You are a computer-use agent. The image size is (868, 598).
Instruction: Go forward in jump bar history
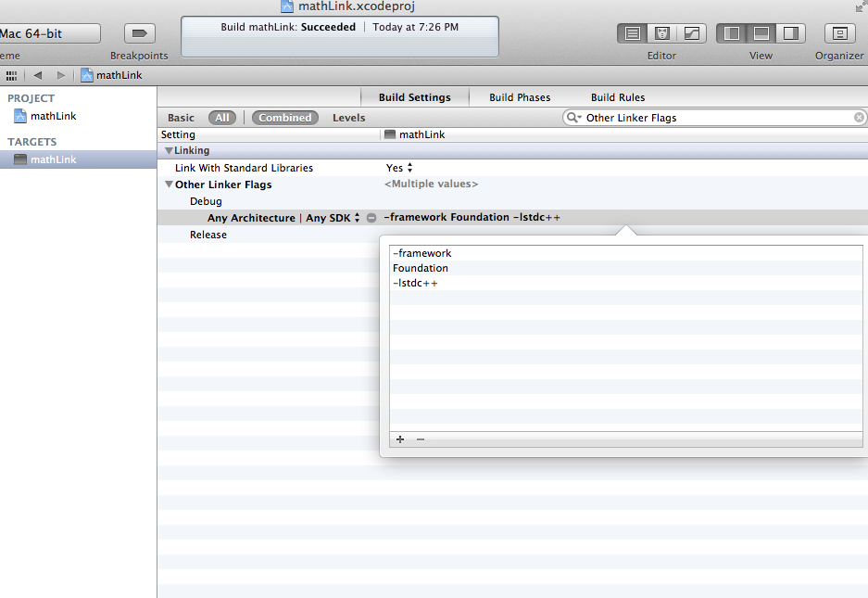pos(61,75)
